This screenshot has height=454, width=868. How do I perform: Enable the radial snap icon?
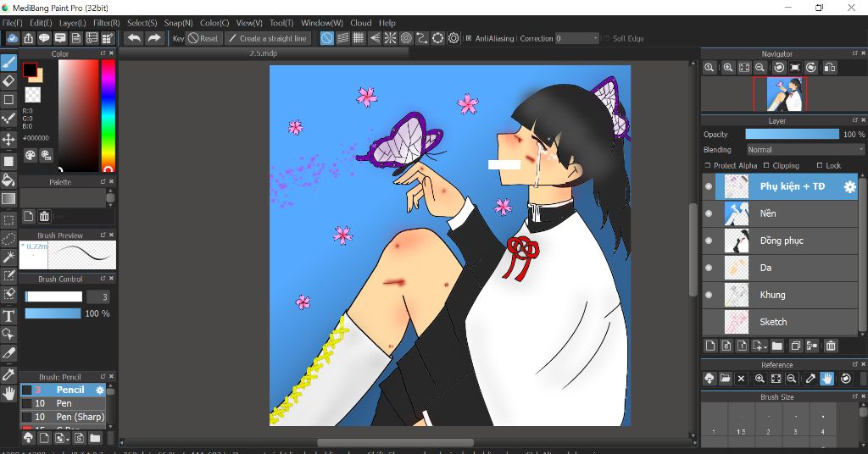click(x=390, y=38)
